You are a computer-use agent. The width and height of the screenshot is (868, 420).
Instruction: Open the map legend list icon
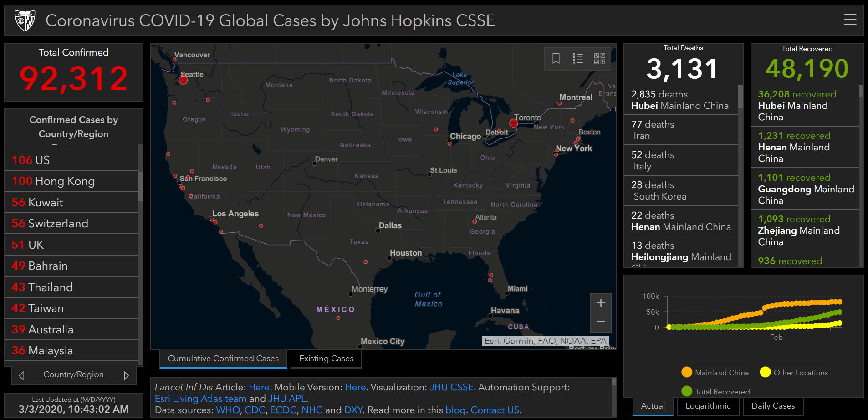point(578,58)
